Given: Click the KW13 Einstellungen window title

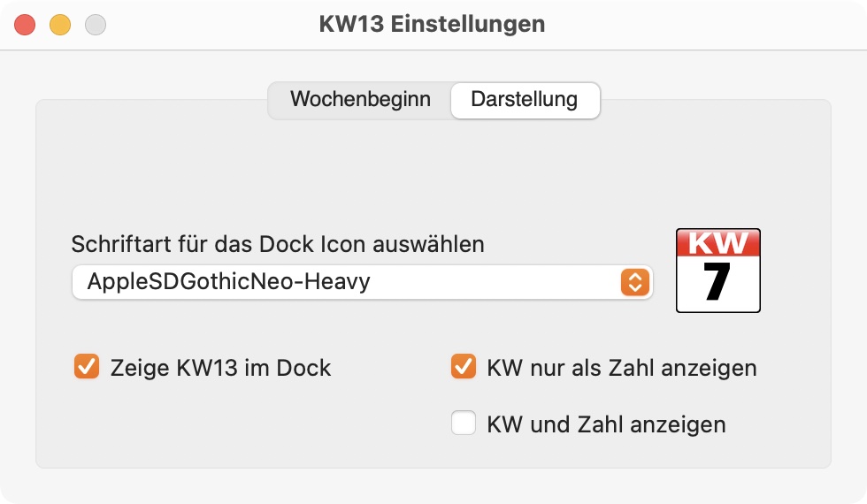Looking at the screenshot, I should point(432,25).
